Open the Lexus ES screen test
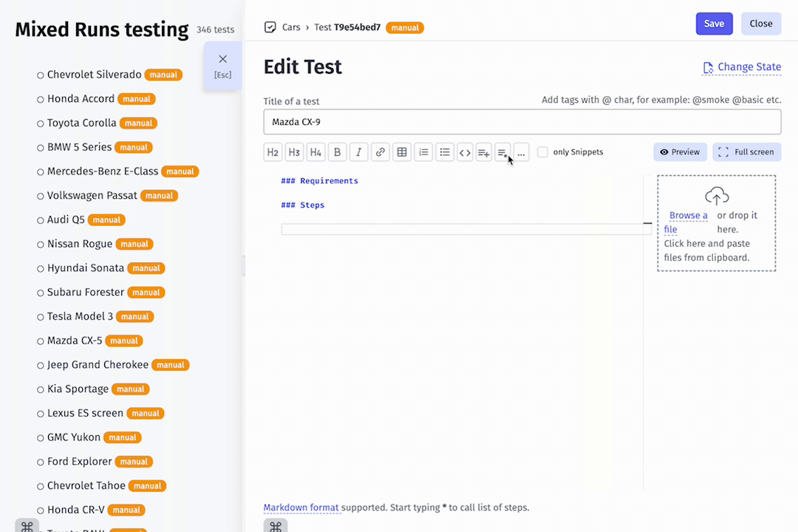798x532 pixels. (x=85, y=413)
